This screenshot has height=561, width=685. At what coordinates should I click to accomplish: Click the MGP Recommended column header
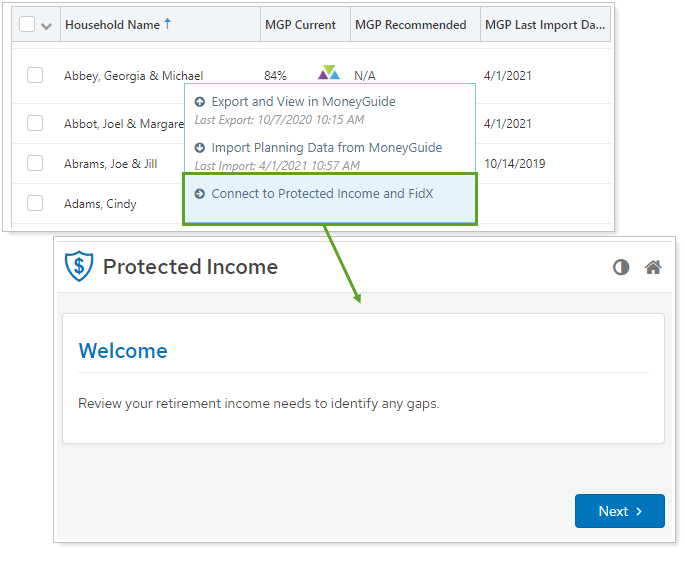click(410, 25)
